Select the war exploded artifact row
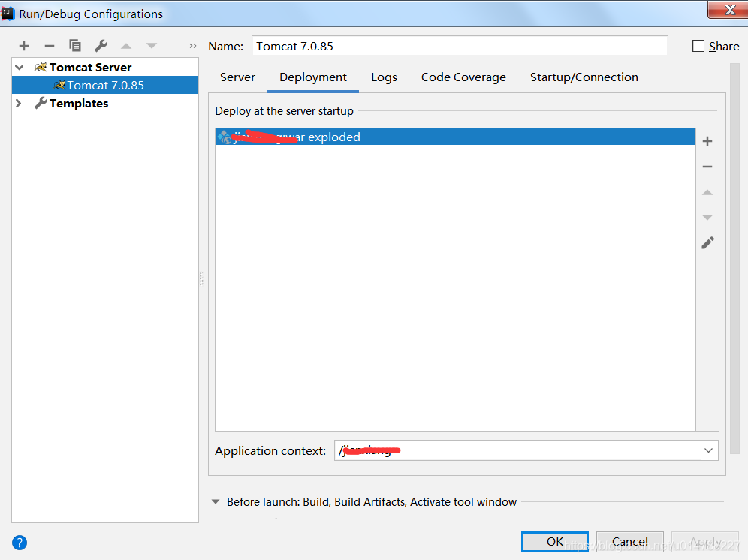This screenshot has height=560, width=748. [455, 137]
